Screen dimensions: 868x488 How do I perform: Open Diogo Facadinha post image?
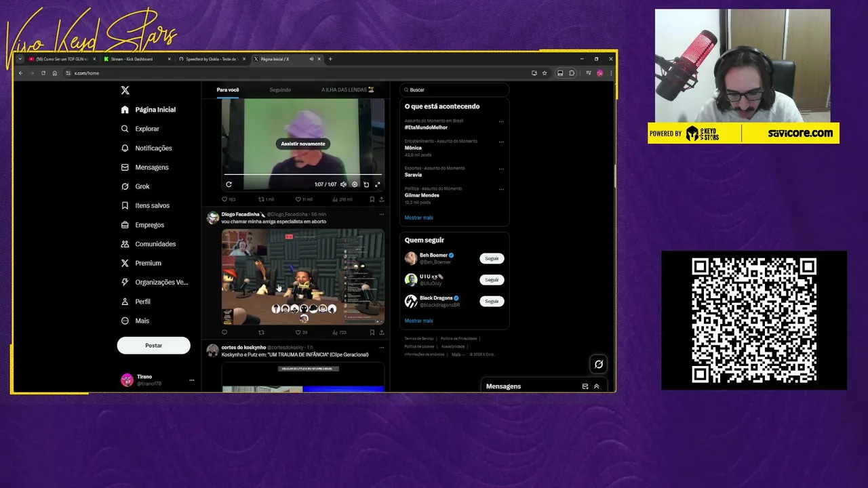pyautogui.click(x=303, y=277)
